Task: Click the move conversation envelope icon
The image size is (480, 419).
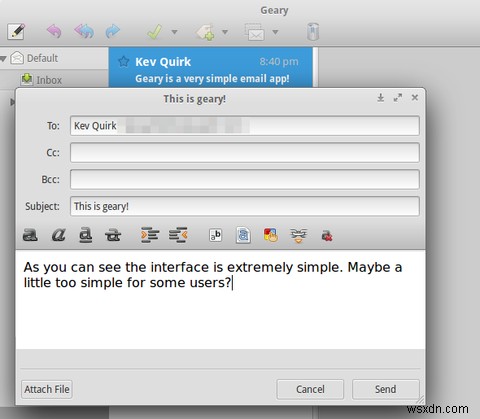Action: point(255,32)
